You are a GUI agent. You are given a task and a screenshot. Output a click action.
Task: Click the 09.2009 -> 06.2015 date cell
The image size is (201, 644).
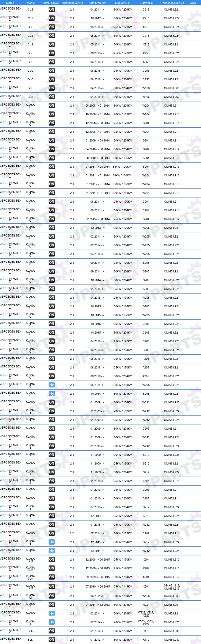[97, 577]
